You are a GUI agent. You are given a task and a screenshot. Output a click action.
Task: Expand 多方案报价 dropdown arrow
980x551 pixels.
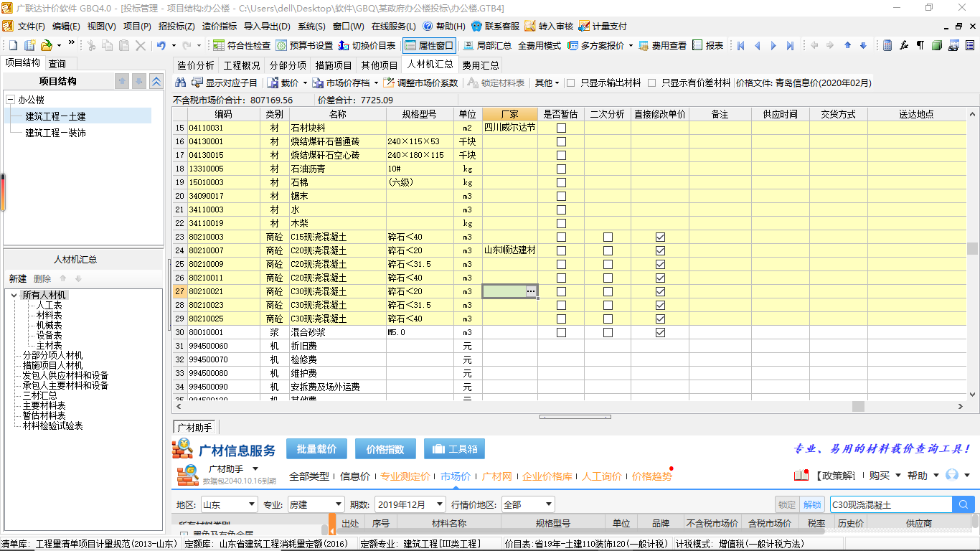click(631, 45)
